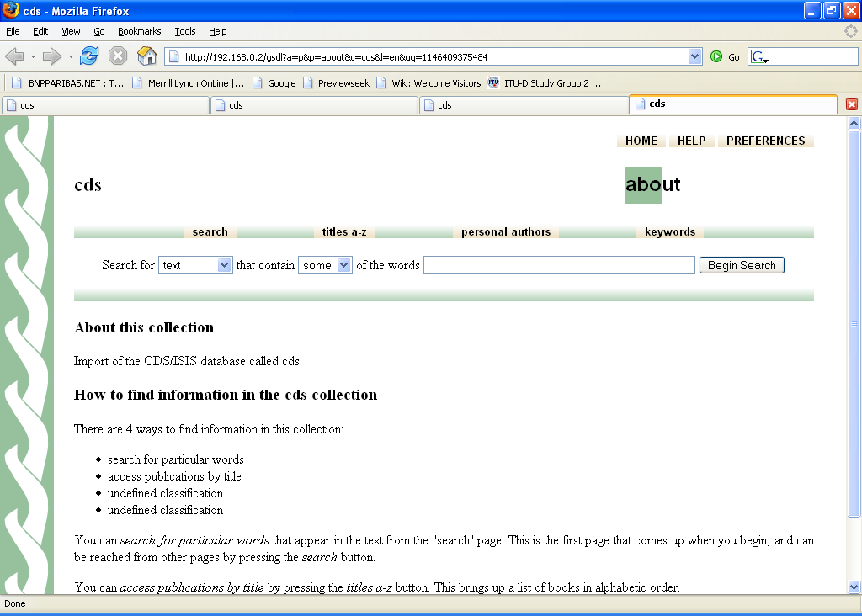Browse the titles a-z classifier
The image size is (862, 616).
pos(344,232)
